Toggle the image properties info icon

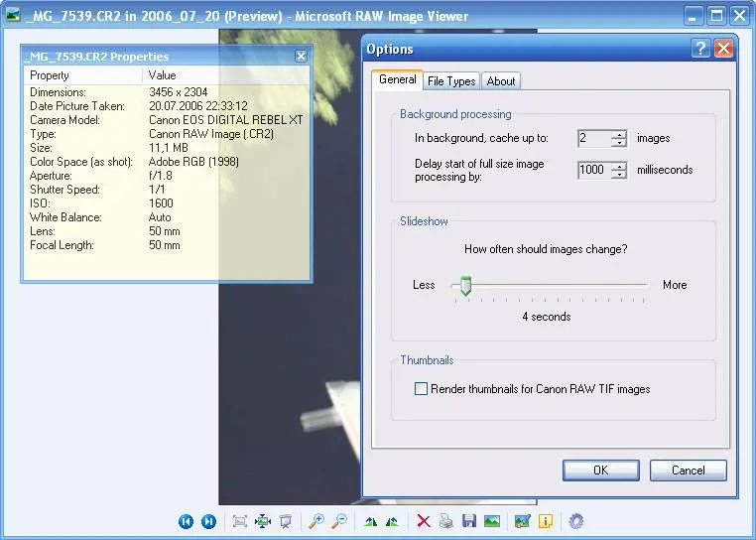coord(546,521)
